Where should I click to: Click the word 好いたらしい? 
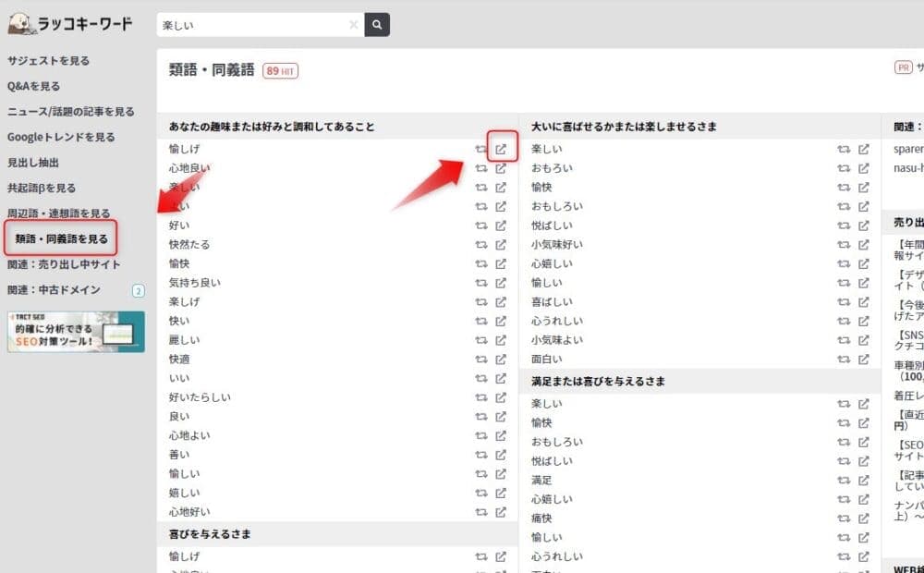[x=200, y=397]
